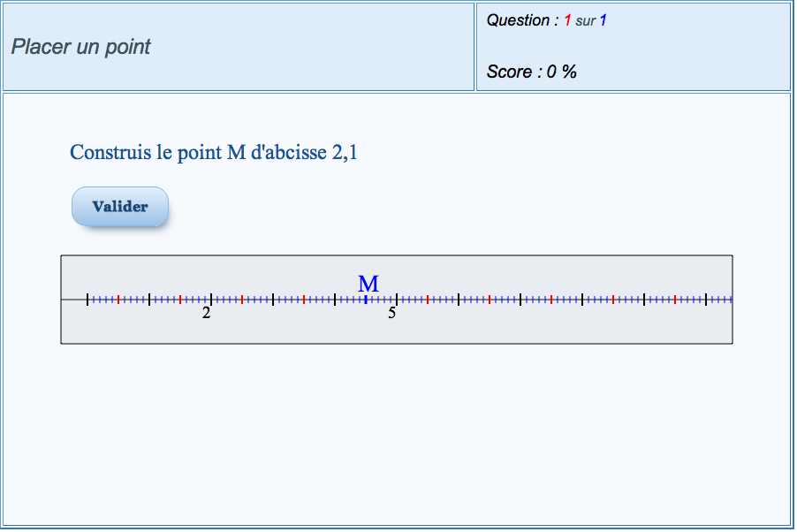Click the number 5 label under the axis
This screenshot has height=532, width=797.
pos(391,313)
